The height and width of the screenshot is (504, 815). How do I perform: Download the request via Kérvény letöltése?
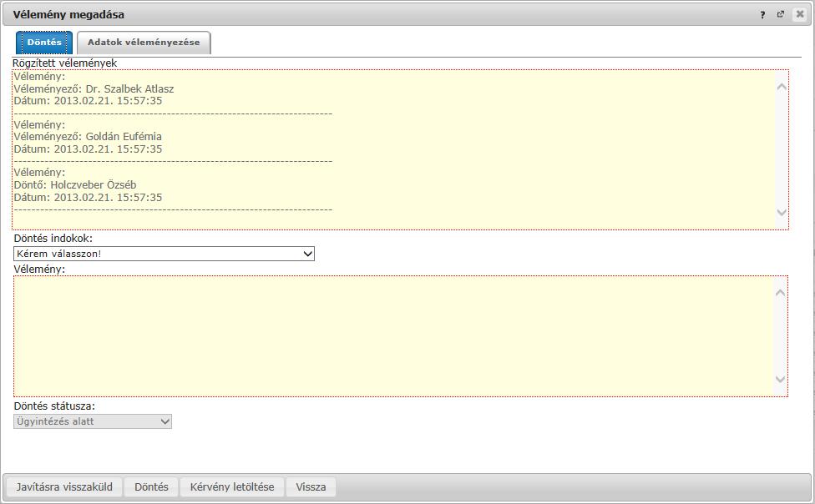pos(232,487)
